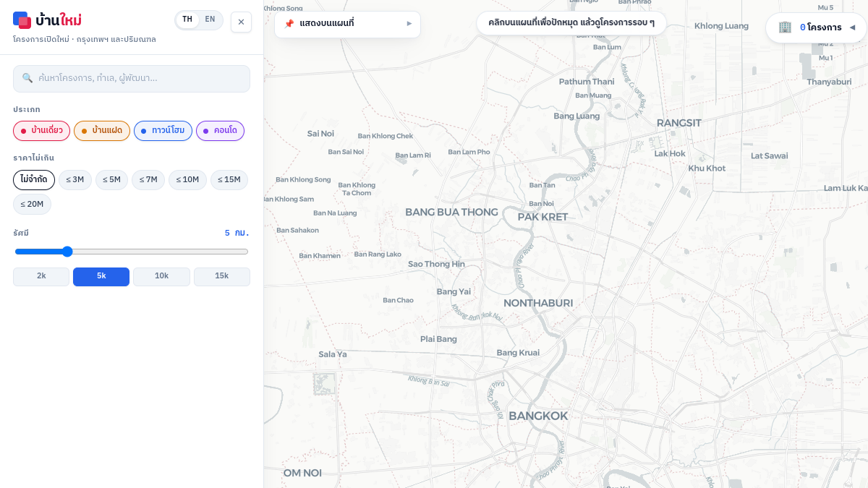Expand the แสดงบนแผนที่ panel arrow

click(x=409, y=24)
